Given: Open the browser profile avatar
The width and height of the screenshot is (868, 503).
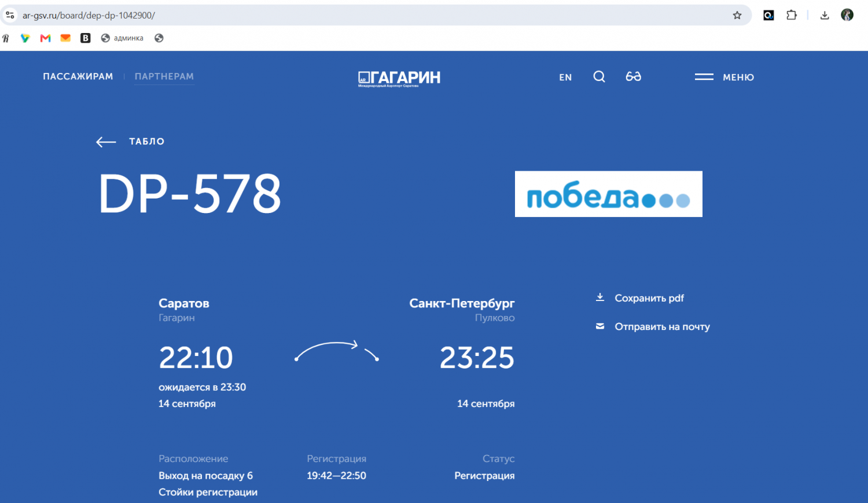Looking at the screenshot, I should coord(847,15).
